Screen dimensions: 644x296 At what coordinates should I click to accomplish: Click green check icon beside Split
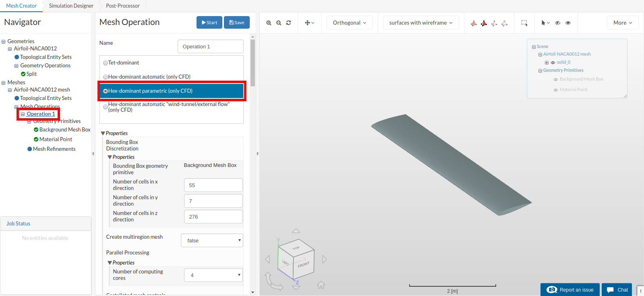click(x=23, y=74)
